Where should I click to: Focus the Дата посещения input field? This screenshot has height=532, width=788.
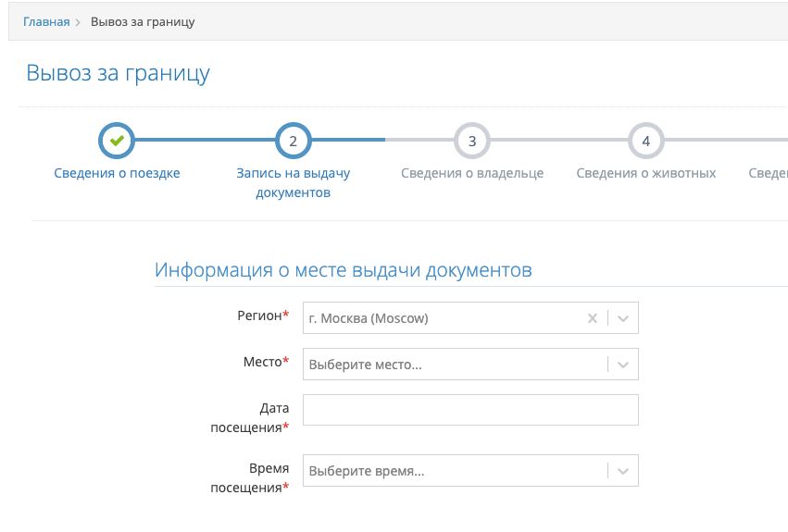tap(470, 410)
